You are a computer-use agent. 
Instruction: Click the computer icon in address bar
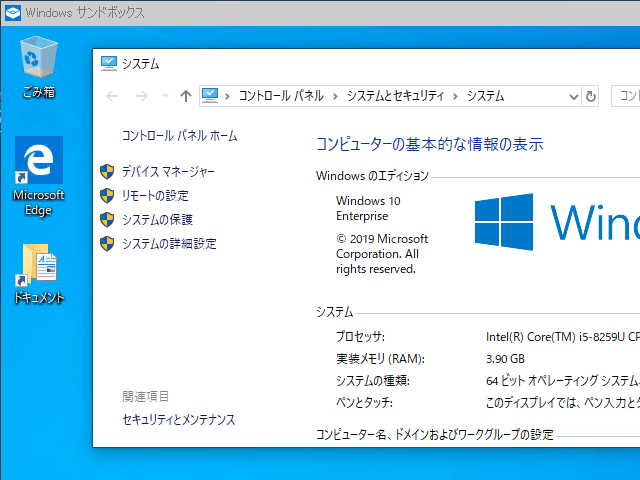[x=211, y=96]
